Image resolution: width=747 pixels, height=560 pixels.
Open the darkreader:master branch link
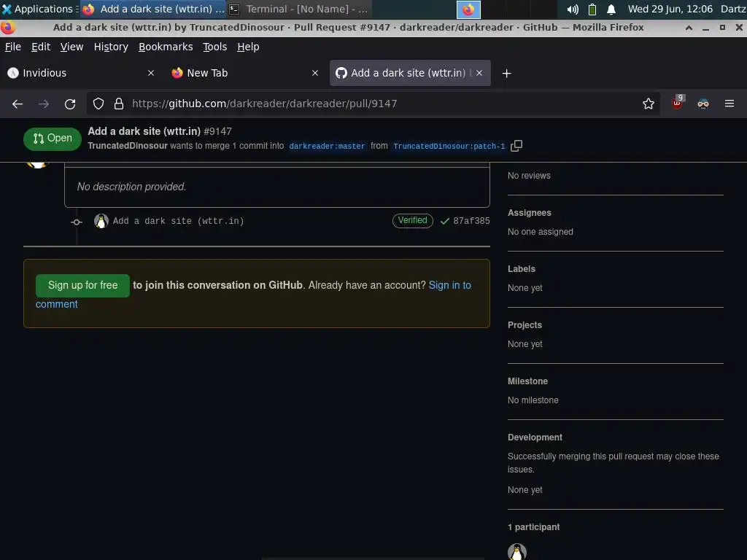[x=327, y=146]
